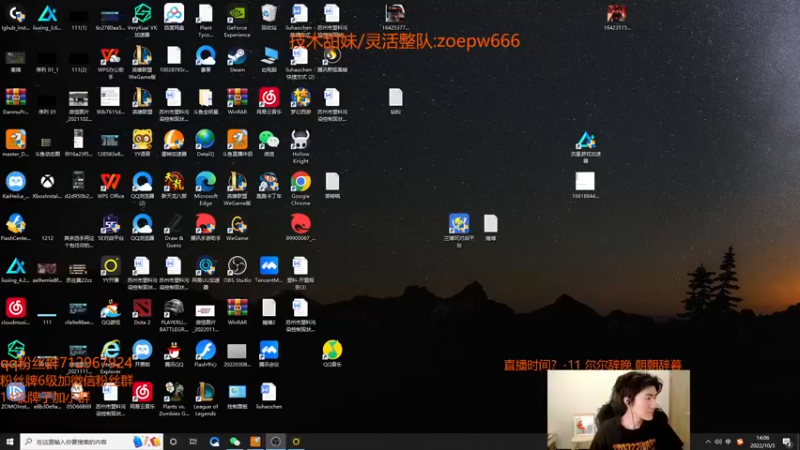Open the WeGame desktop shortcut
The image size is (800, 450).
pos(237,228)
